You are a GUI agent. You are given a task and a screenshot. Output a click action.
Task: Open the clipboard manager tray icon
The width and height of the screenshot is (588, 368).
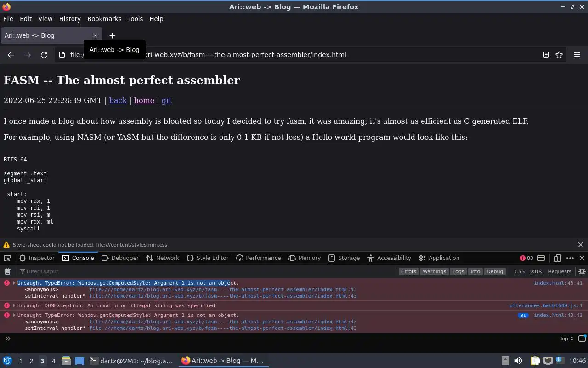click(535, 361)
